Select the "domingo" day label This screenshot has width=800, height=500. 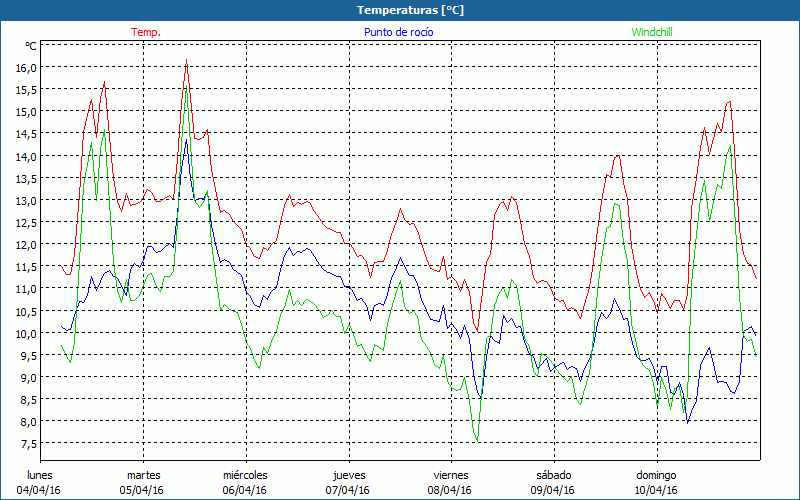[656, 475]
